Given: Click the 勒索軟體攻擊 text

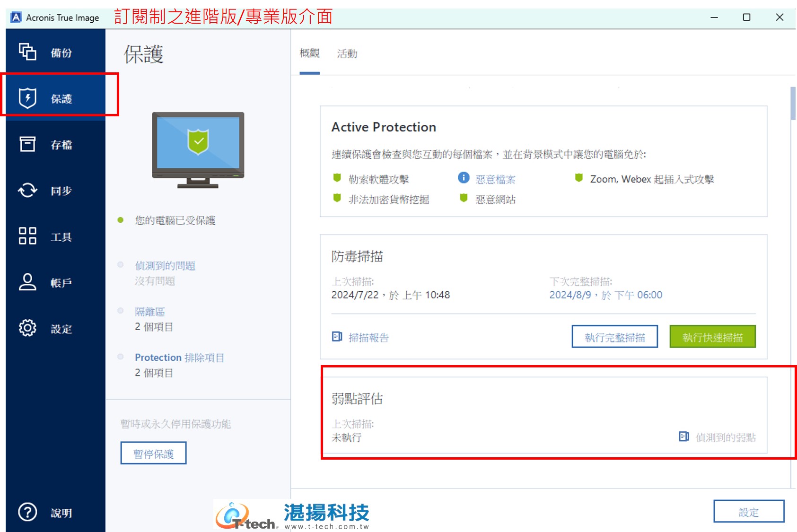Looking at the screenshot, I should click(379, 179).
